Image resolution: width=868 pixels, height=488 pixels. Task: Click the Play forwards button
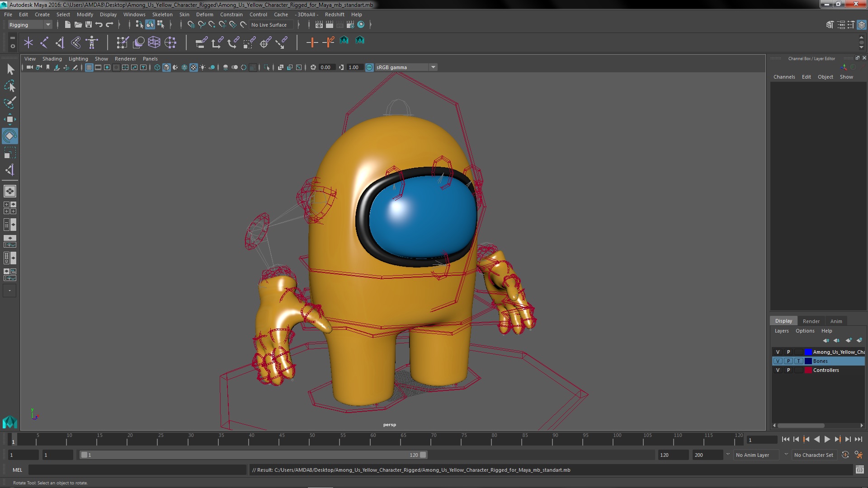point(827,439)
